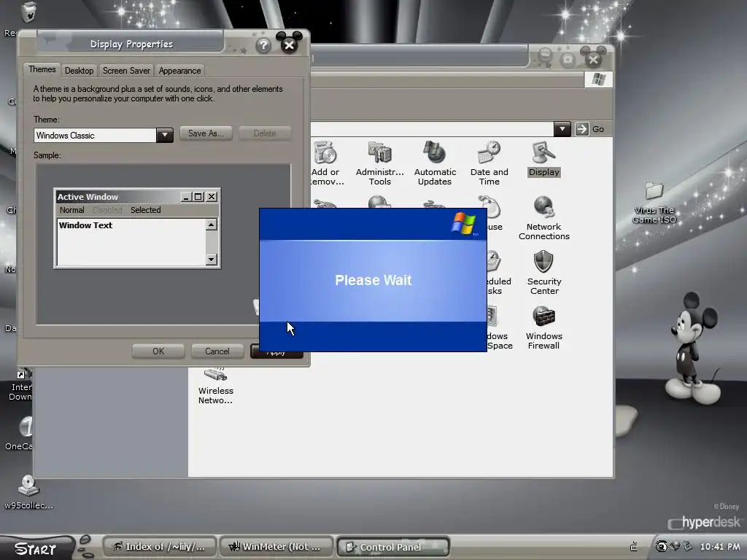Click the Start button

click(36, 548)
